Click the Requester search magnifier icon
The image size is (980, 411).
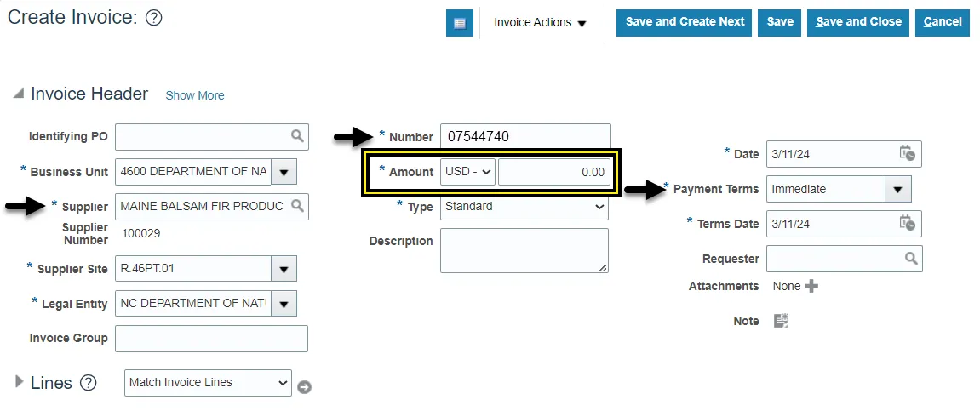[910, 259]
